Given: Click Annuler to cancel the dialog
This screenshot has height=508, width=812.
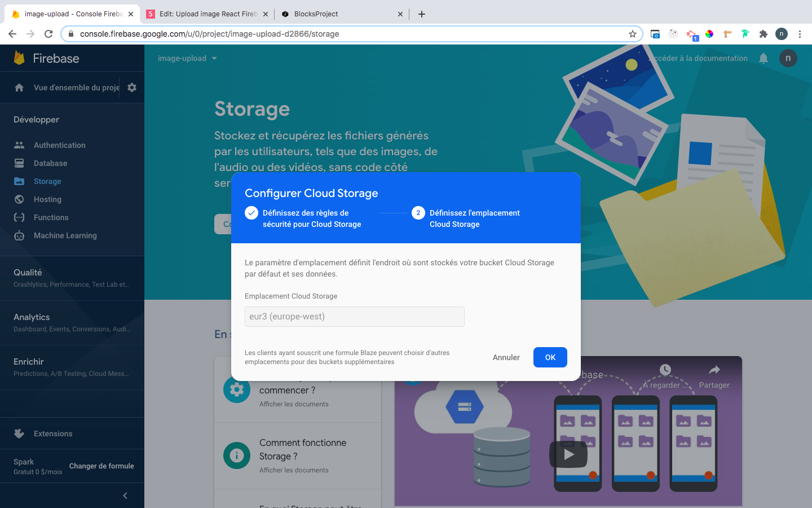Looking at the screenshot, I should [506, 357].
